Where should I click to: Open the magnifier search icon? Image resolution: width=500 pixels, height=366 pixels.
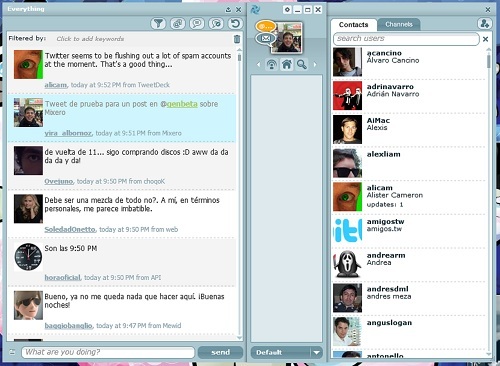(x=302, y=64)
